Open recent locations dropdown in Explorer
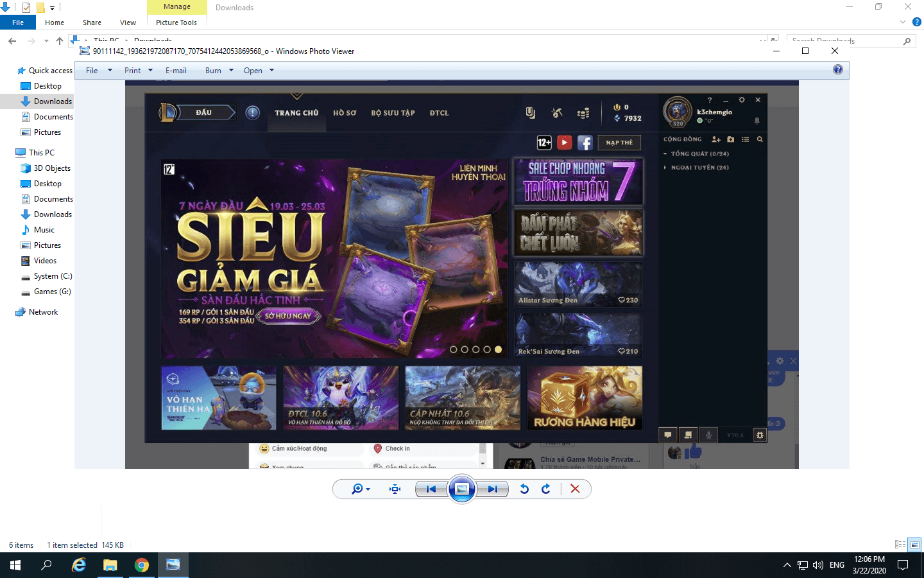The width and height of the screenshot is (924, 578). [x=46, y=41]
